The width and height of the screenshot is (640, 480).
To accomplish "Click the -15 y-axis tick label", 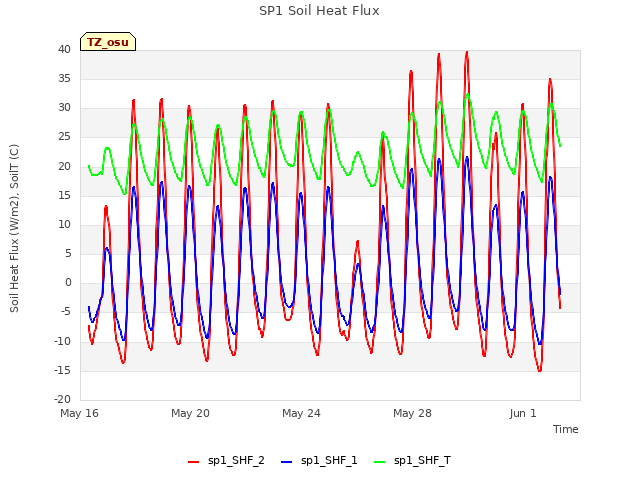I will coord(63,370).
